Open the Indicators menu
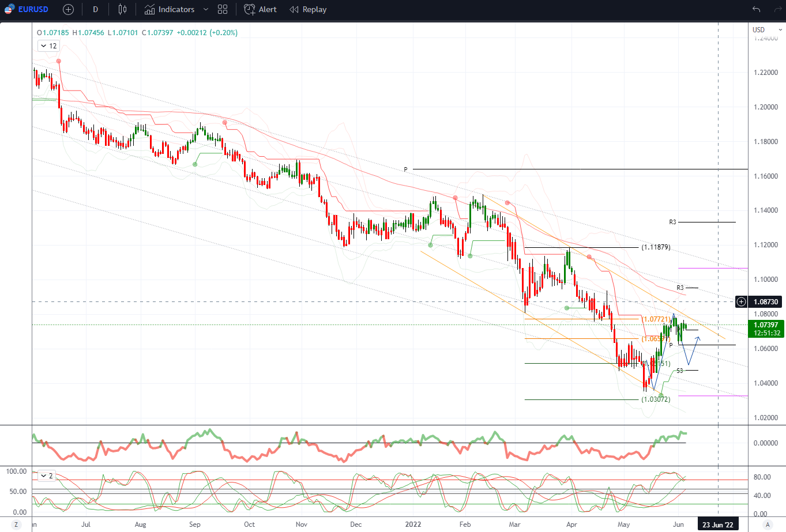This screenshot has height=532, width=786. (170, 9)
